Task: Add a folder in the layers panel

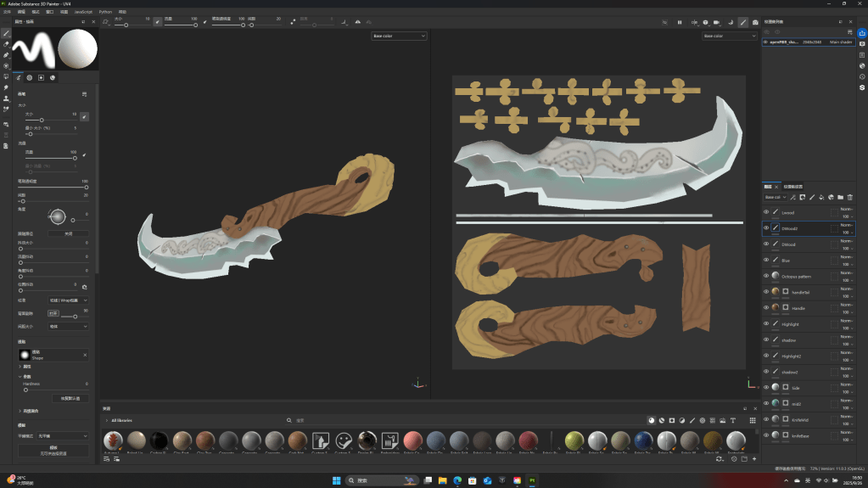Action: (840, 197)
